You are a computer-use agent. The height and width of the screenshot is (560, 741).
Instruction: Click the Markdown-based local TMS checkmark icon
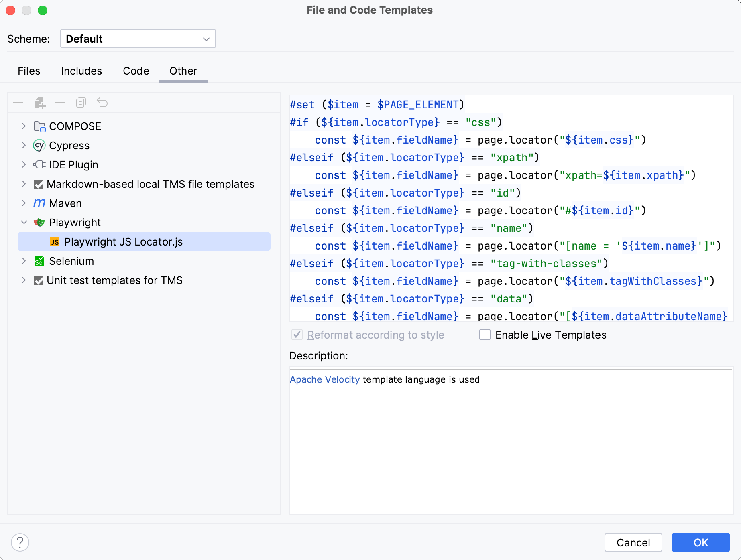point(38,184)
